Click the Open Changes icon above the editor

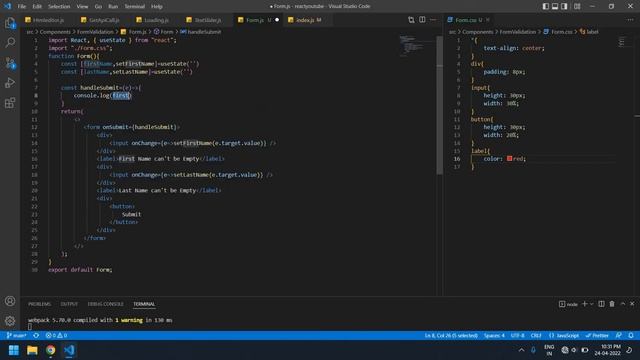411,20
